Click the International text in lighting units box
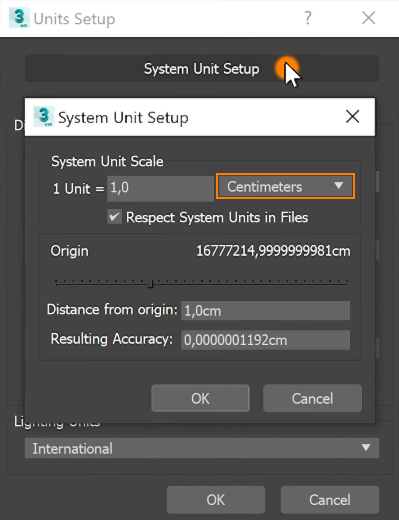The image size is (399, 520). [72, 448]
